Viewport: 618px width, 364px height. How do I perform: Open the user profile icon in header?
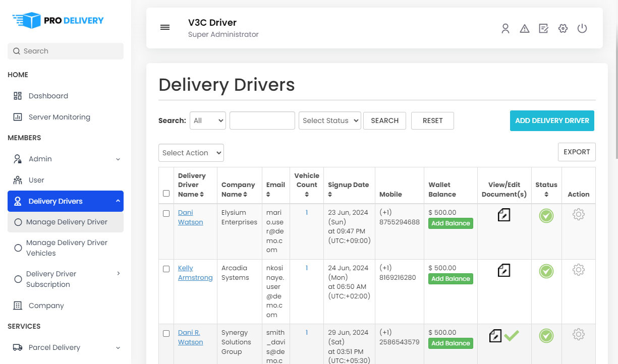pyautogui.click(x=505, y=28)
